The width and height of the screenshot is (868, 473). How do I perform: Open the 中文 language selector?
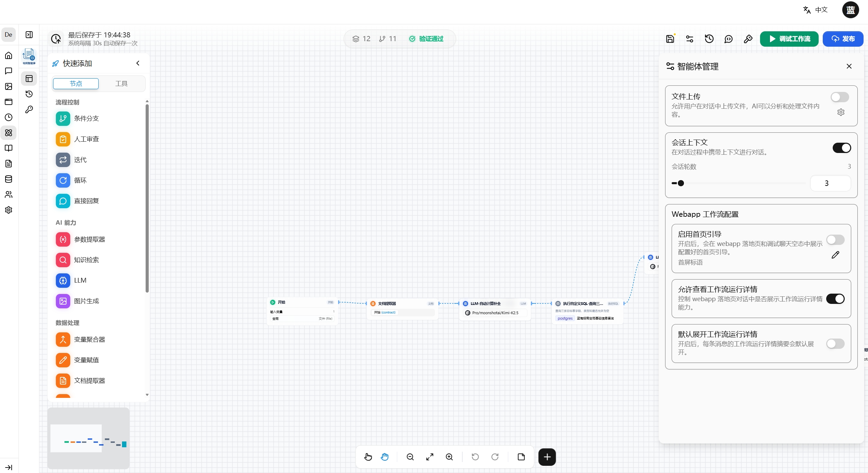[816, 10]
